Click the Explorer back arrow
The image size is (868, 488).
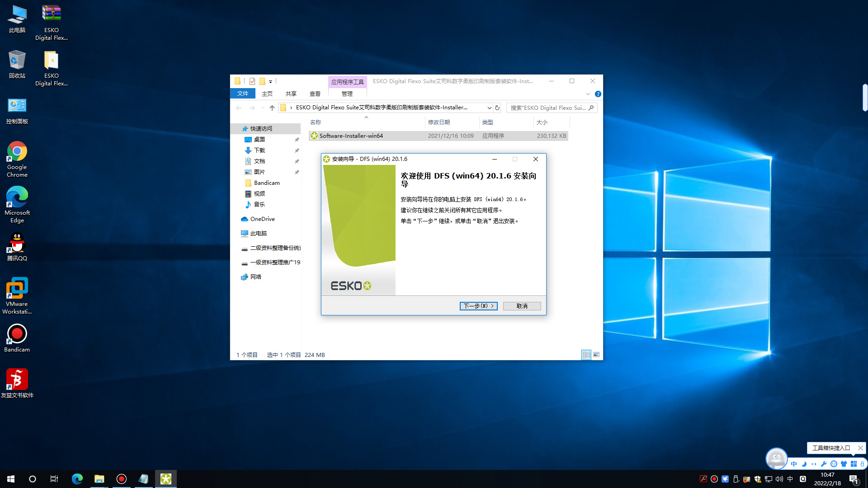click(239, 108)
